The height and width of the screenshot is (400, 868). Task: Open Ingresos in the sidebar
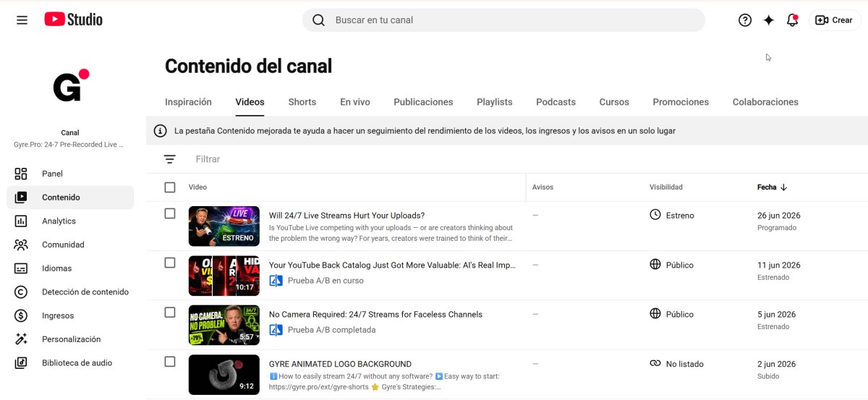click(x=70, y=315)
